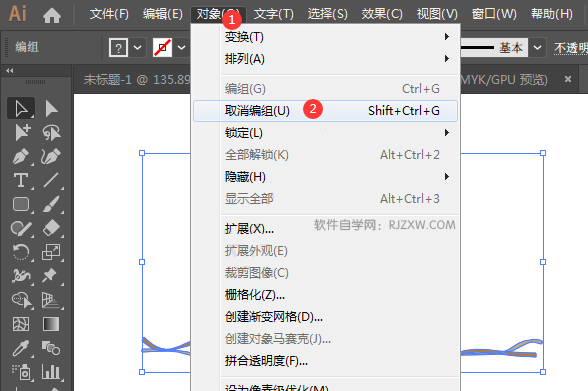
Task: Expand the 隐藏(H) submenu
Action: [x=325, y=177]
